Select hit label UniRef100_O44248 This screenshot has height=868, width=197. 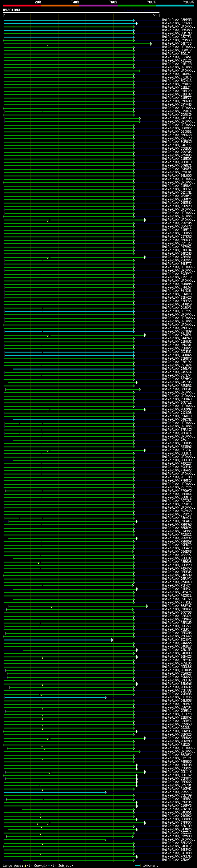pyautogui.click(x=176, y=338)
